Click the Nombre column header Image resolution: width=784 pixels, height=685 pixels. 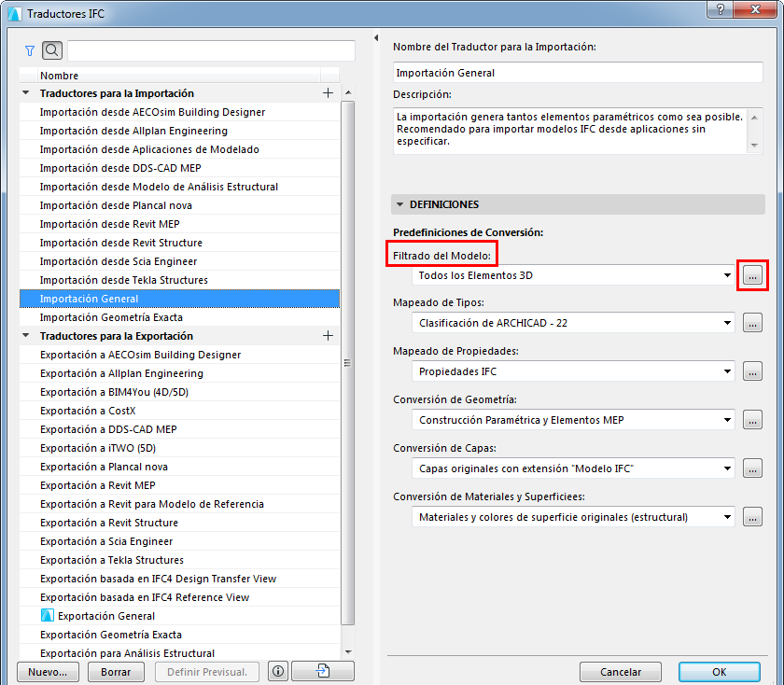[179, 76]
